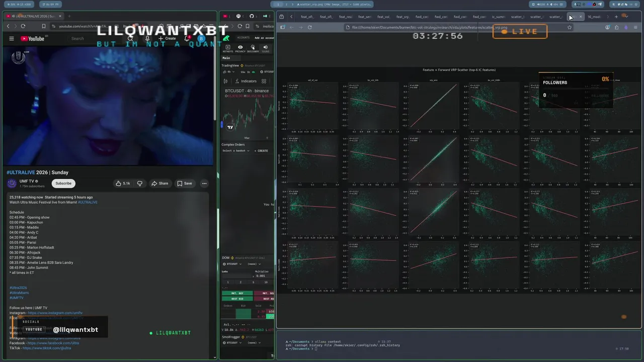Open the #UltraMiami hashtag link
644x362 pixels.
point(19,293)
